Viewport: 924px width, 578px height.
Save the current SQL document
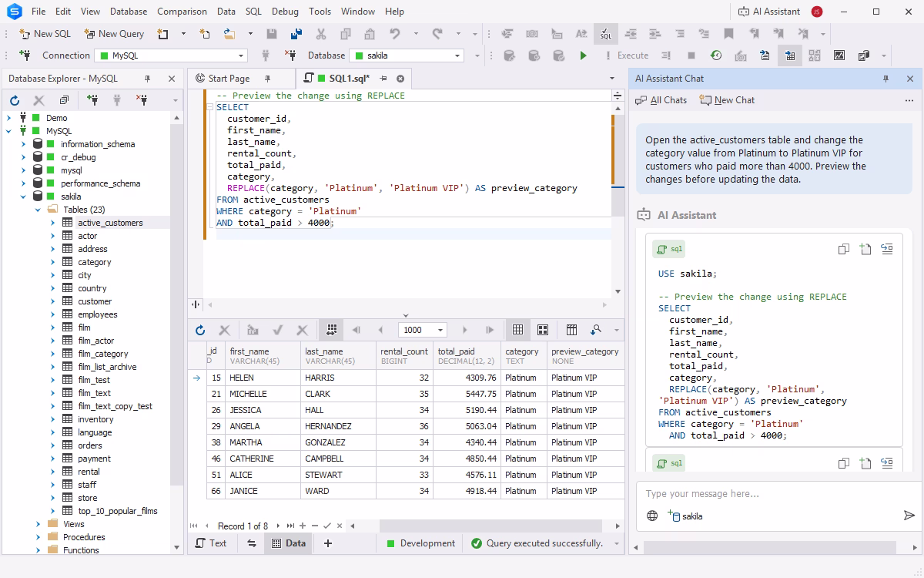[272, 34]
